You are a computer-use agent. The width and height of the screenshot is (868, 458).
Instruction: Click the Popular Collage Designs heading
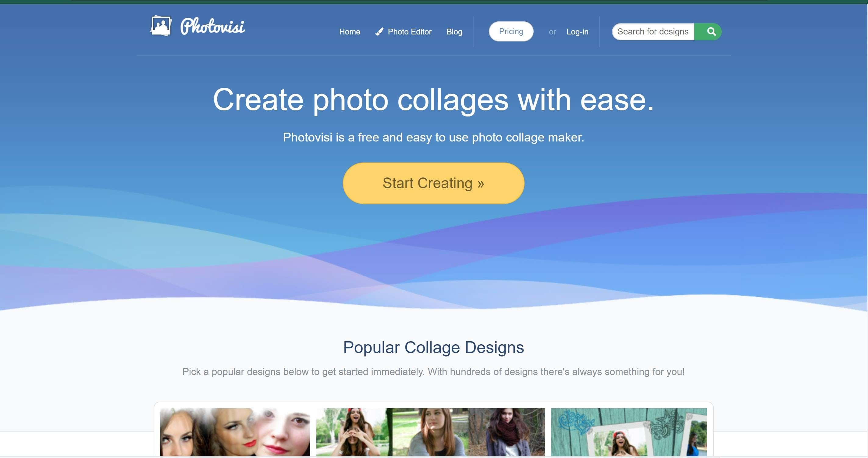[433, 347]
